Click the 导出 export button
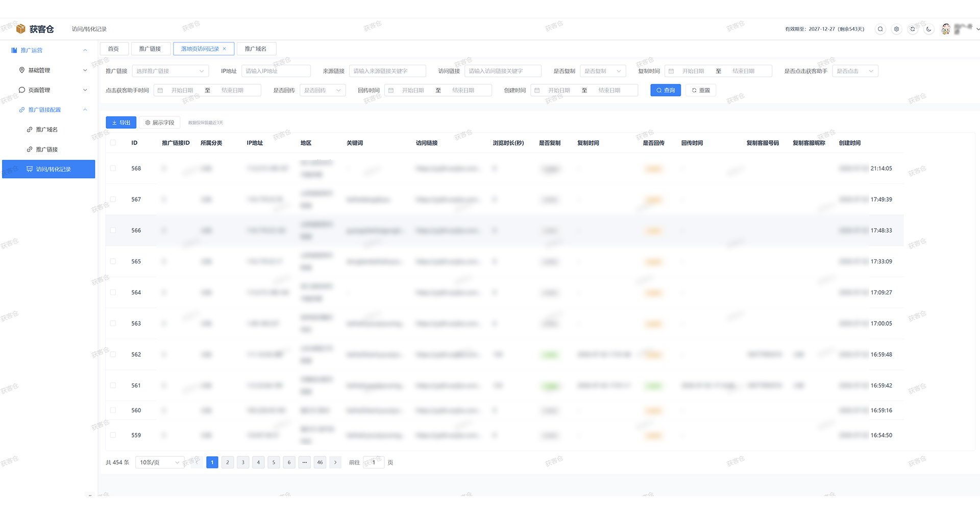 121,123
